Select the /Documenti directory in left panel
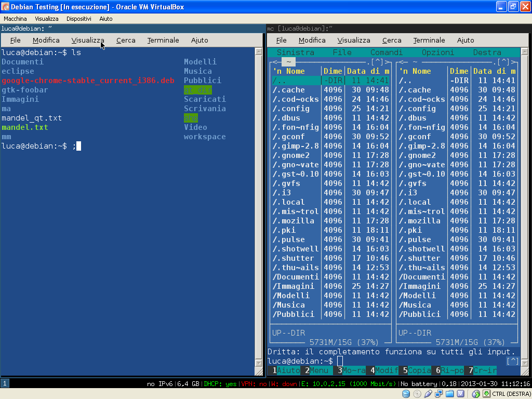Viewport: 532px width, 399px height. pos(295,276)
